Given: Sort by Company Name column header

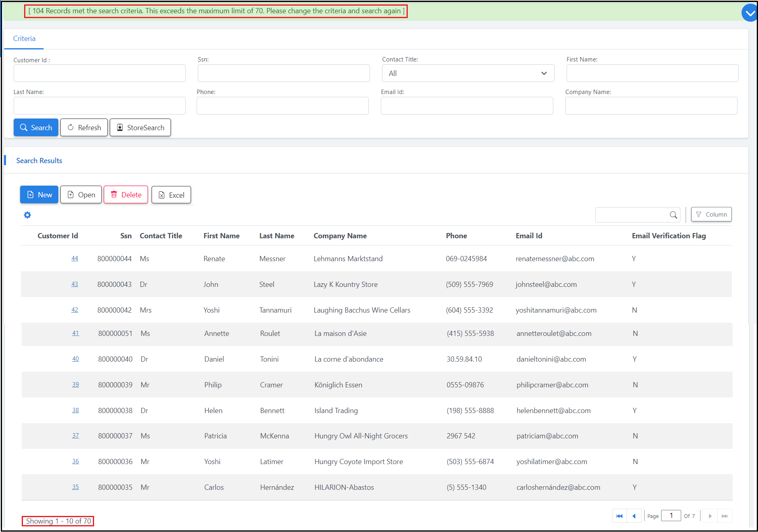Looking at the screenshot, I should 340,236.
